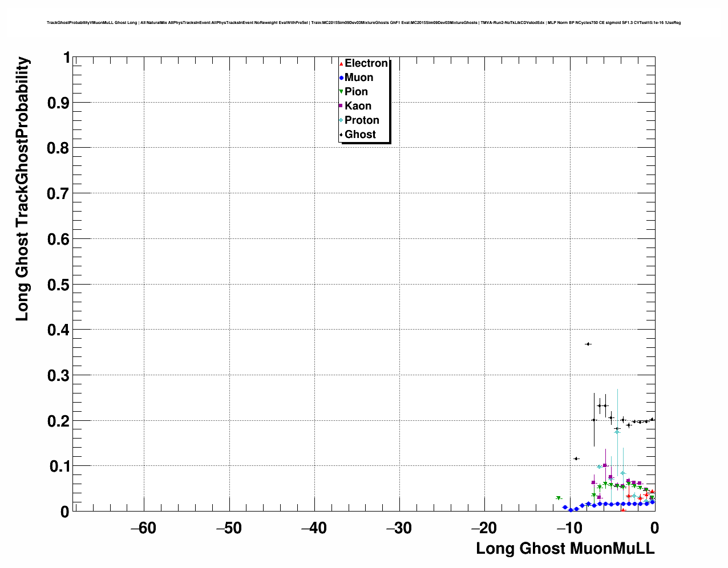This screenshot has height=568, width=728.
Task: Click the isolated Ghost point near 0.37
Action: coord(588,344)
